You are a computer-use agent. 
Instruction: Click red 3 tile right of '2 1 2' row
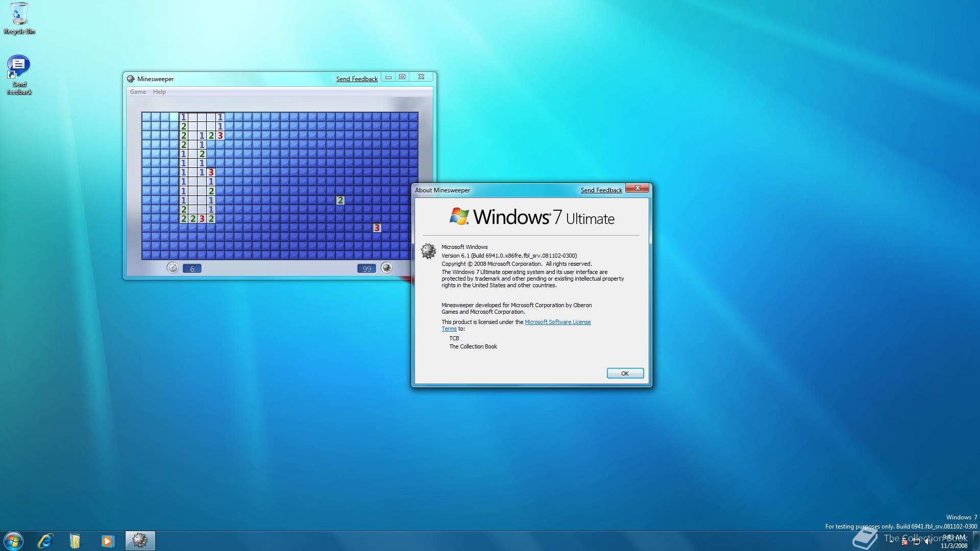pos(220,136)
